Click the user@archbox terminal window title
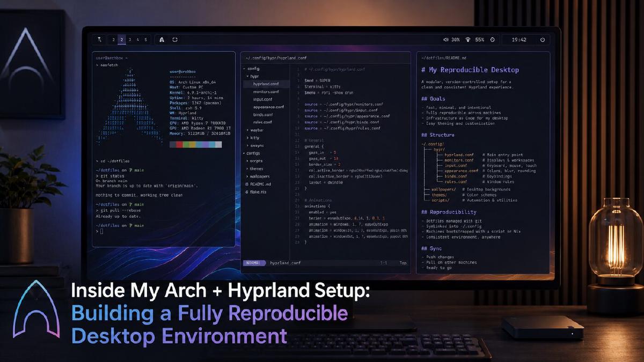Viewport: 644px width, 362px height. pos(111,57)
